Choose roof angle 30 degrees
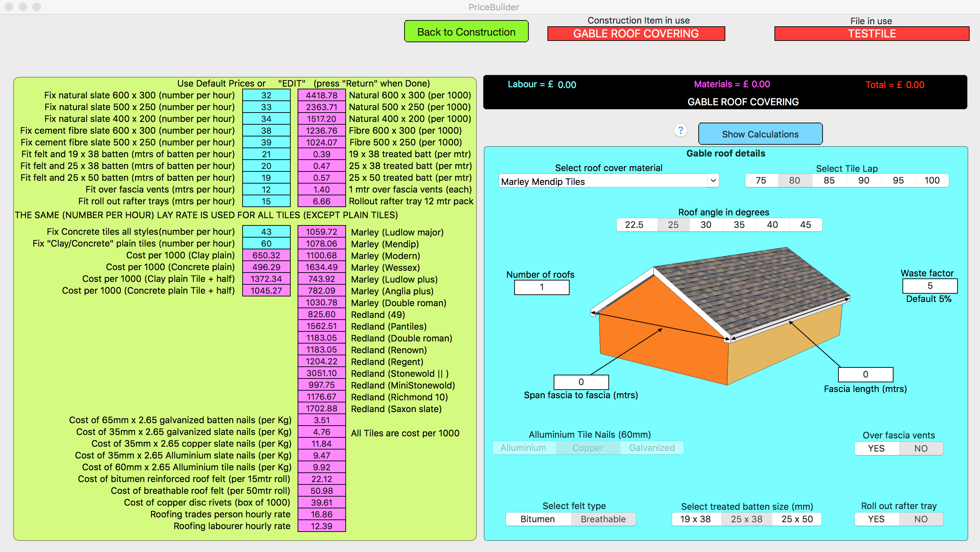This screenshot has height=552, width=980. pos(706,225)
